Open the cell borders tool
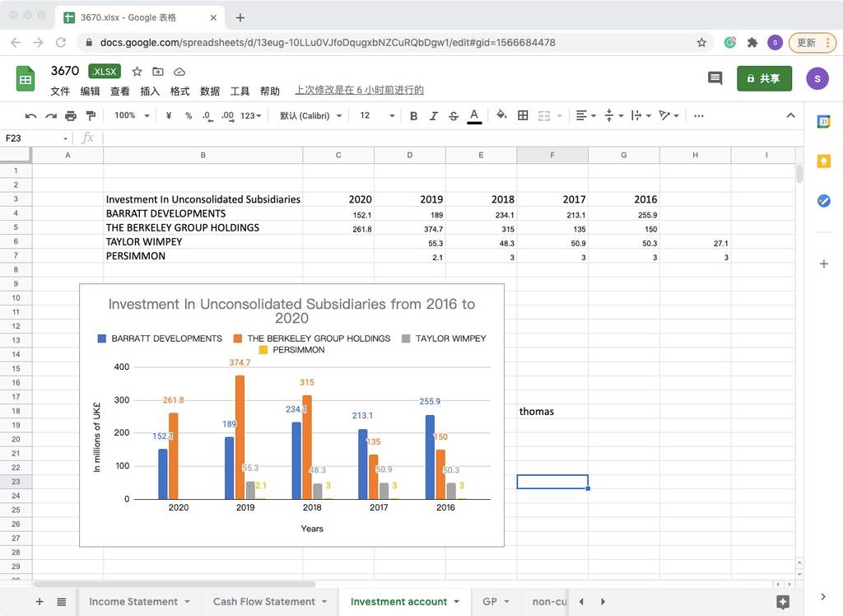This screenshot has width=843, height=616. tap(523, 115)
